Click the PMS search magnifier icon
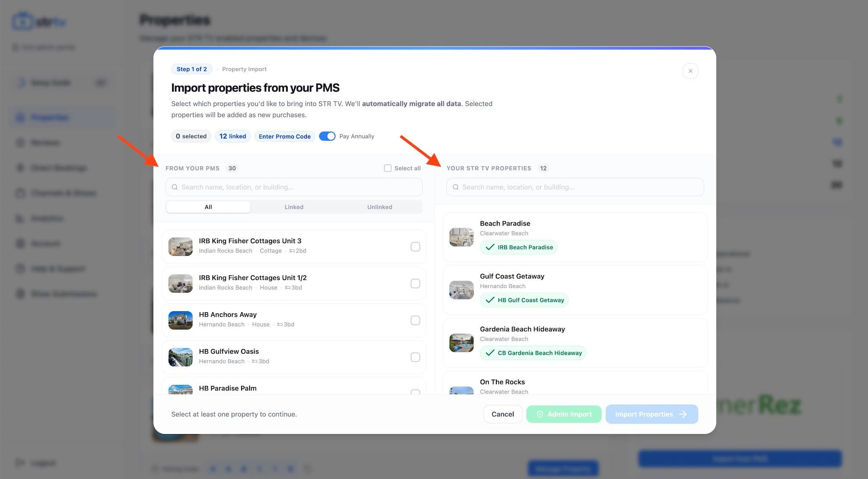This screenshot has width=868, height=479. pos(175,187)
